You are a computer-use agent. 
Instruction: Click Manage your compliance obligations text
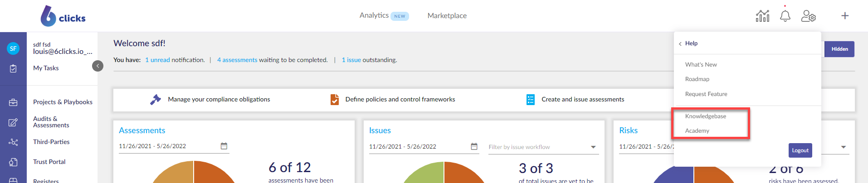(219, 99)
